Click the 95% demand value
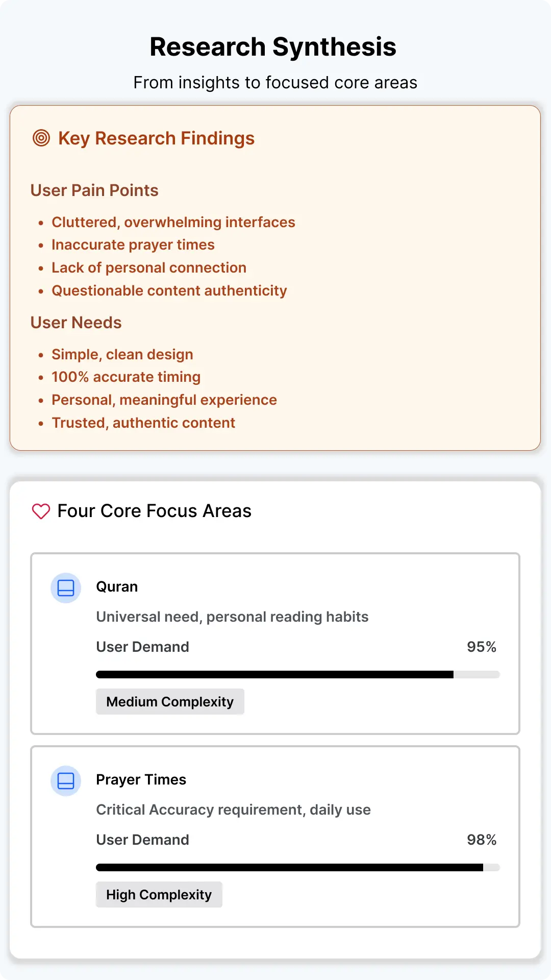 482,647
